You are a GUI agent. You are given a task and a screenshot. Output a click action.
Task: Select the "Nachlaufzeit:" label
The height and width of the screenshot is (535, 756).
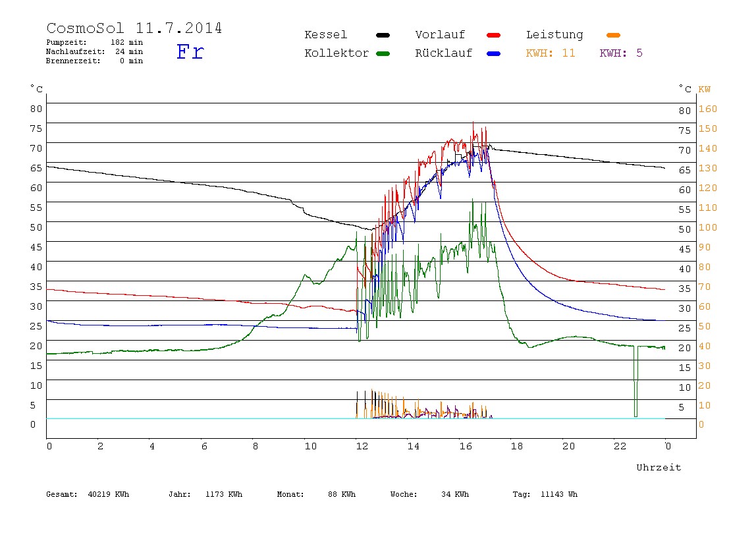coord(75,51)
